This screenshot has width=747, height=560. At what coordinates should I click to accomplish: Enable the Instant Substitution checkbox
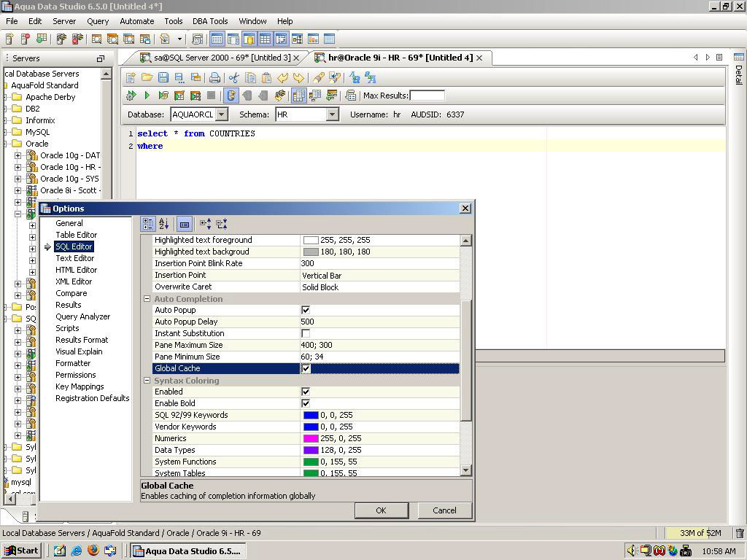click(x=306, y=333)
